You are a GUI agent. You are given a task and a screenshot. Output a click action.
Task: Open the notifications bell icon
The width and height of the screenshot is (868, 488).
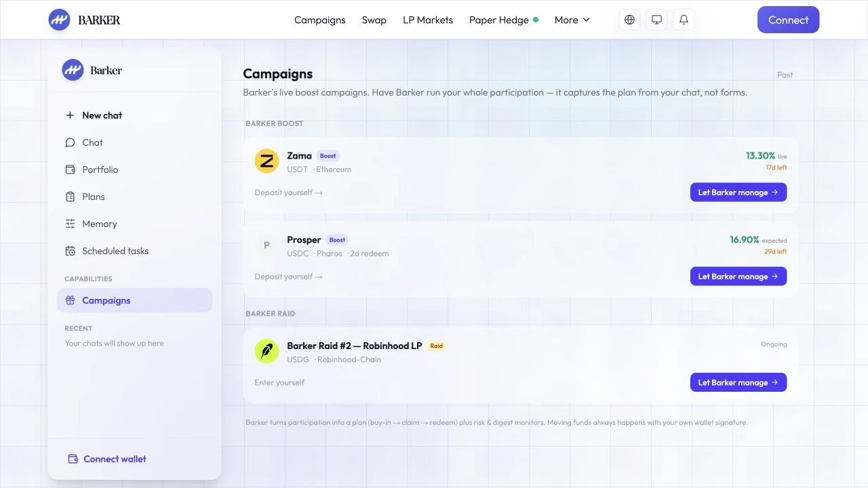(x=684, y=20)
